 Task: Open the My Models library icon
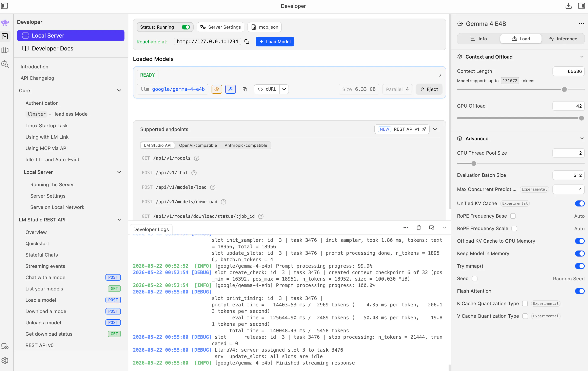tap(5, 50)
